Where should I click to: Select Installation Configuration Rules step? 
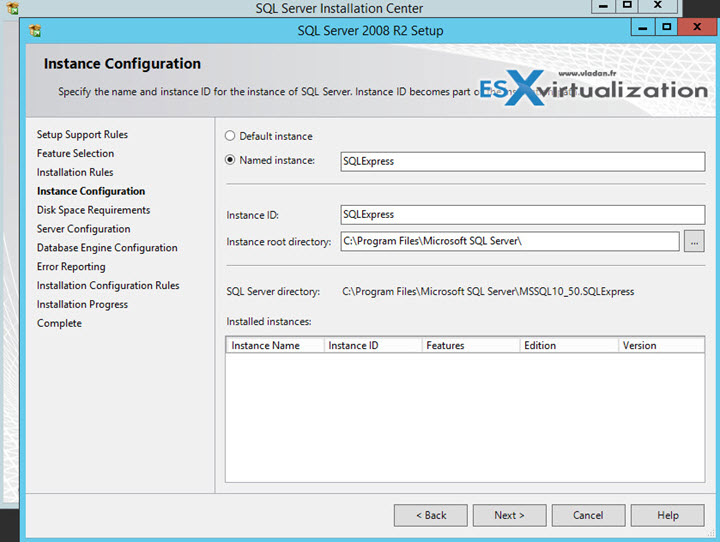click(108, 285)
